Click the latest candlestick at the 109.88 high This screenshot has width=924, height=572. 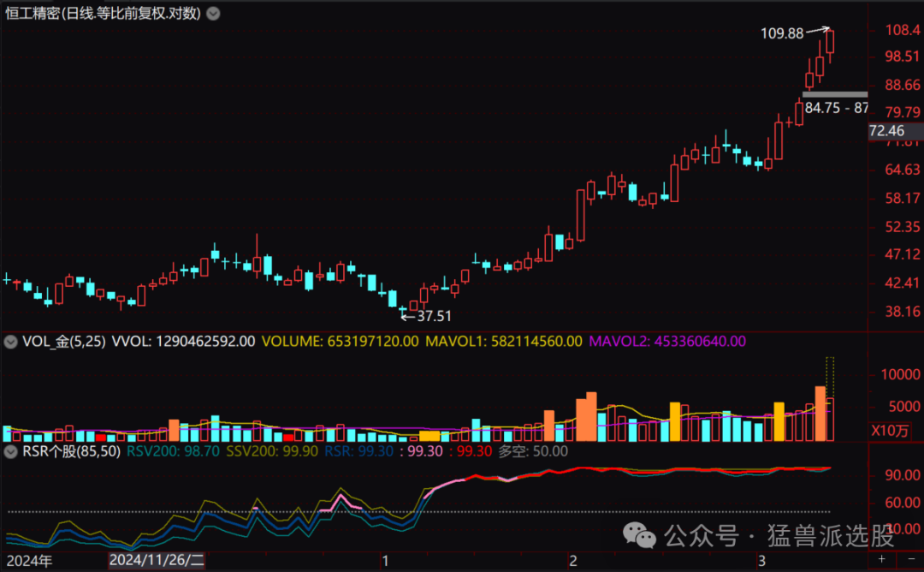coord(830,43)
